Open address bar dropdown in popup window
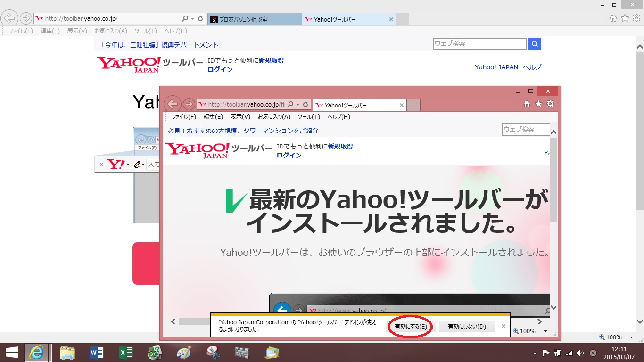644x362 pixels. (298, 105)
